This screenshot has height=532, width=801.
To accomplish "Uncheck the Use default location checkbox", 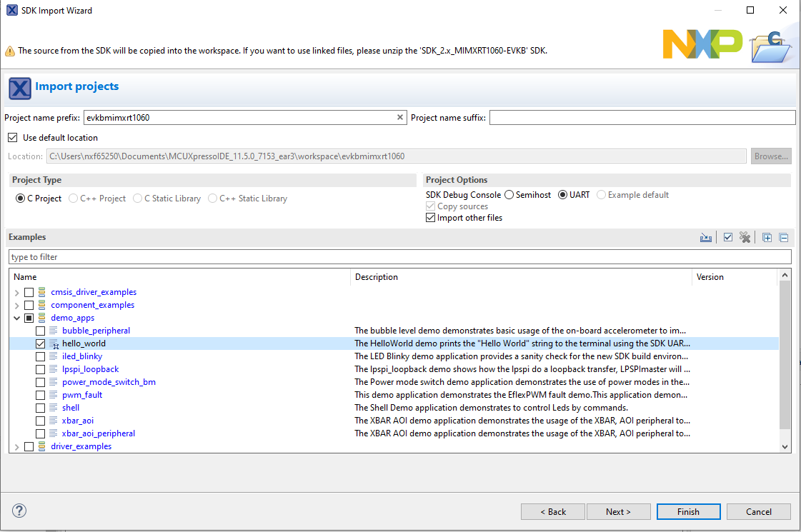I will coord(12,138).
